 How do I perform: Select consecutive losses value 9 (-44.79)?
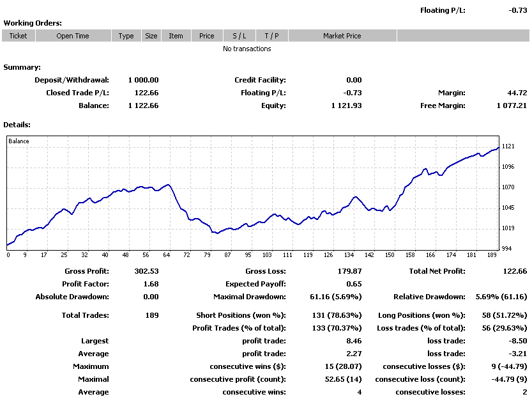tap(509, 366)
